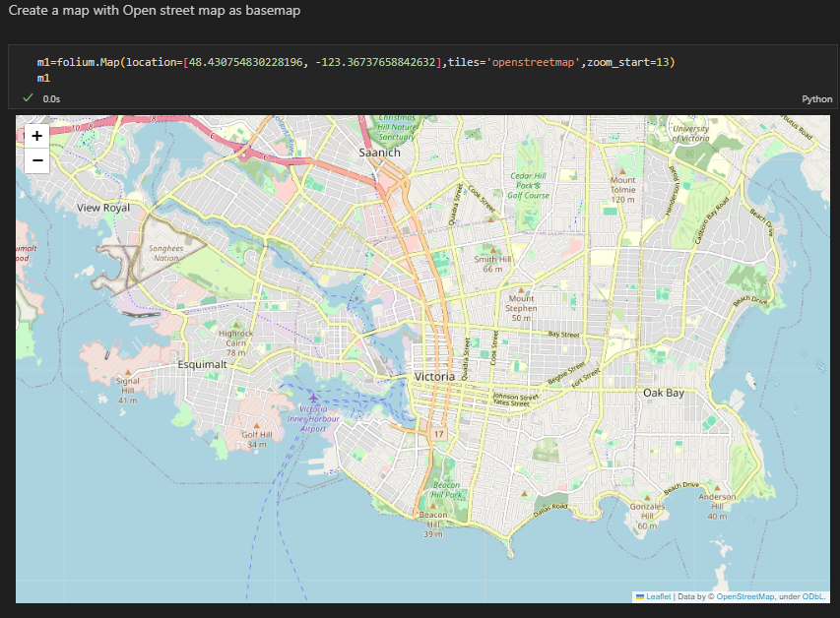Click the Python language indicator

816,99
